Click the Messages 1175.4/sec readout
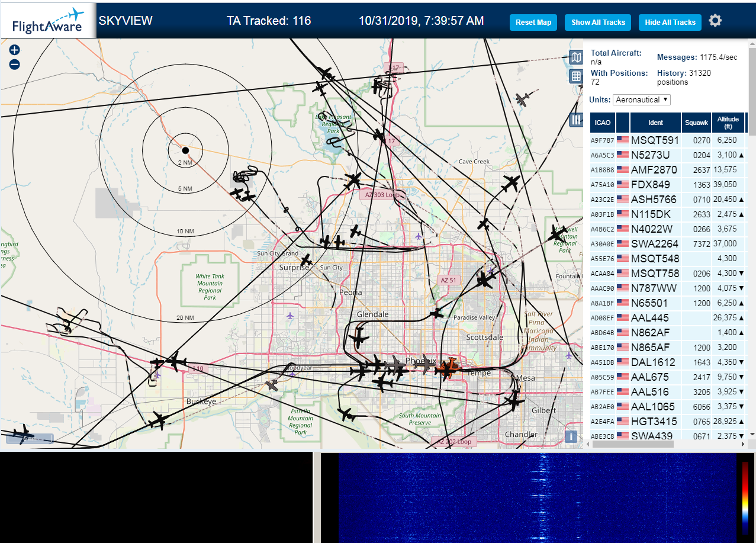Viewport: 756px width, 543px height. pyautogui.click(x=697, y=57)
